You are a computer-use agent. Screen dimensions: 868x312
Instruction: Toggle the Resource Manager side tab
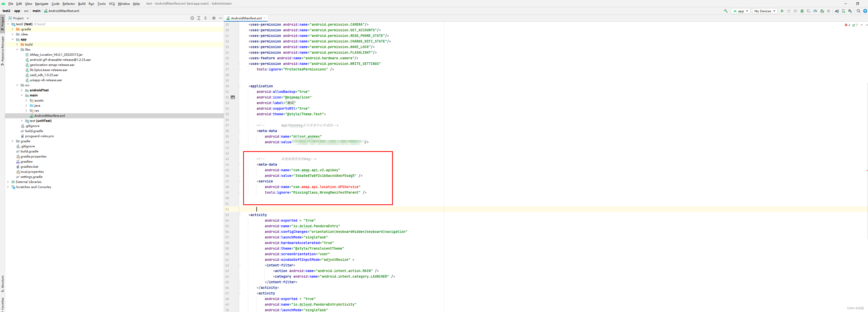2,51
